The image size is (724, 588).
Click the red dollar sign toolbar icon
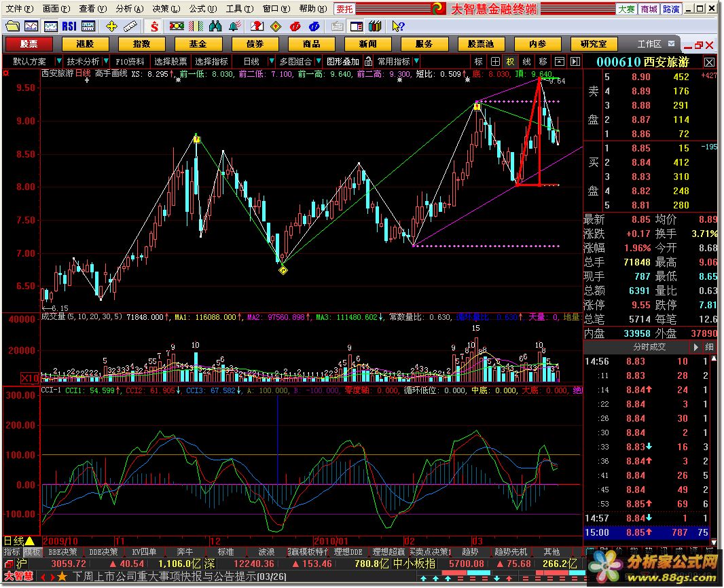click(154, 26)
